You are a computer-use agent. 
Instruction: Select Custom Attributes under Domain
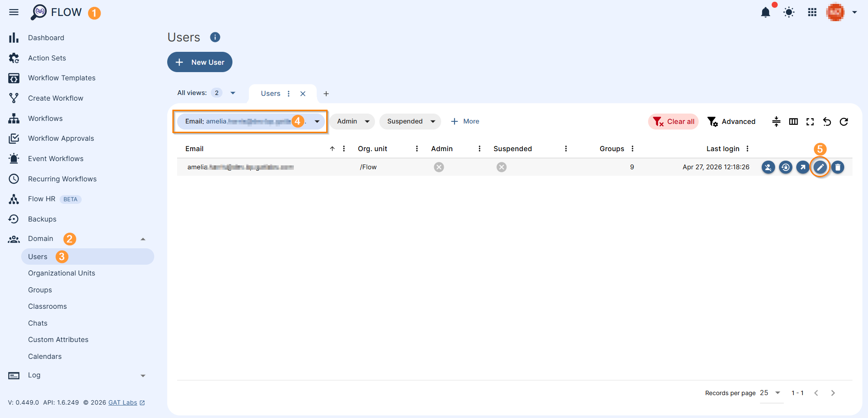(x=58, y=339)
